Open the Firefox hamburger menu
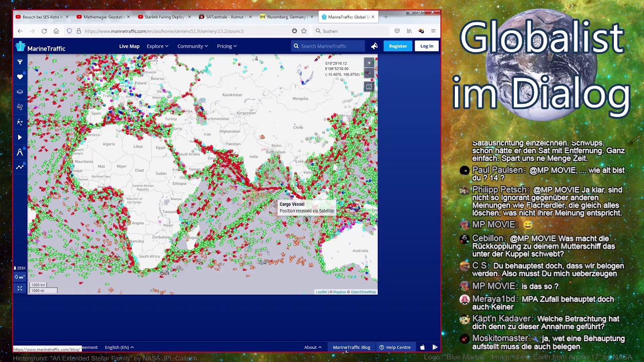The image size is (644, 362). coord(433,31)
